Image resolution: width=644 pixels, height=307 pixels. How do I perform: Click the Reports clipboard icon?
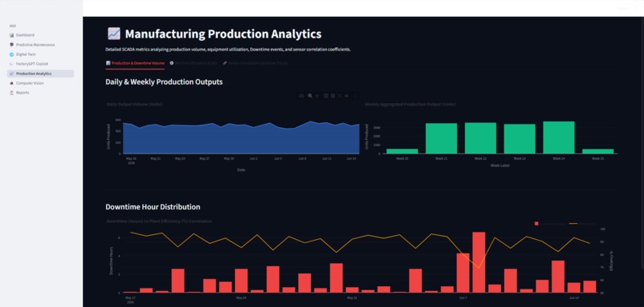pyautogui.click(x=11, y=93)
